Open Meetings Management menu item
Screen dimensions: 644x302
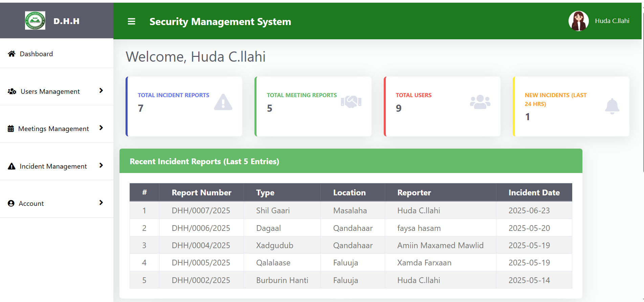[57, 129]
